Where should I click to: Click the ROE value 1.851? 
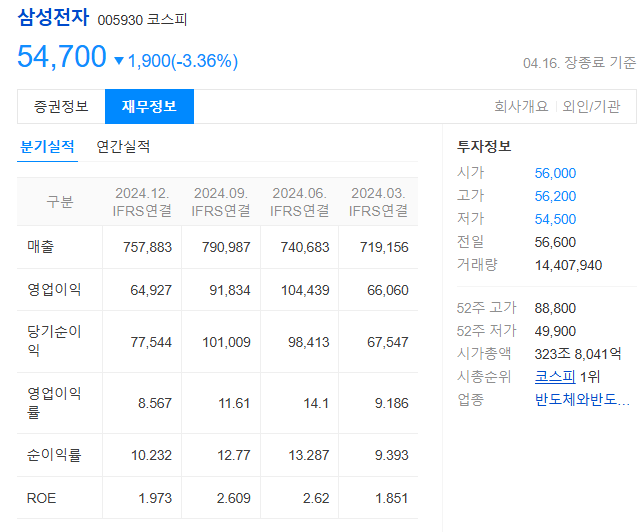pos(391,498)
